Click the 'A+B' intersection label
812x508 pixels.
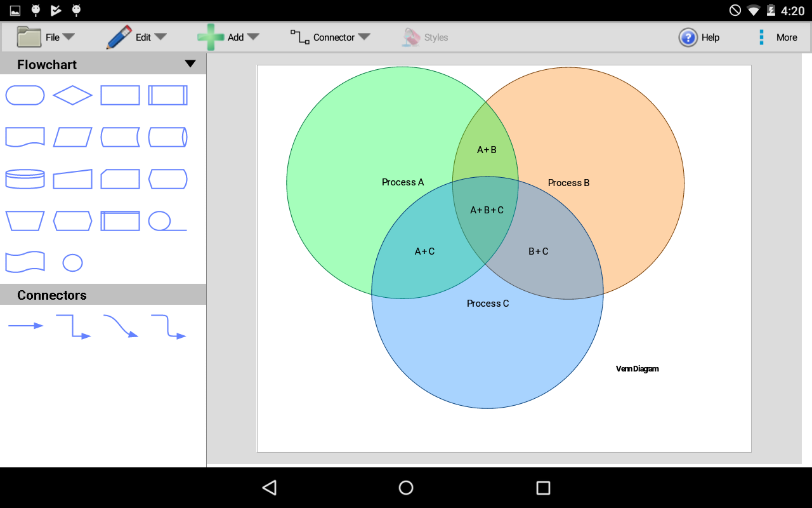click(x=487, y=150)
